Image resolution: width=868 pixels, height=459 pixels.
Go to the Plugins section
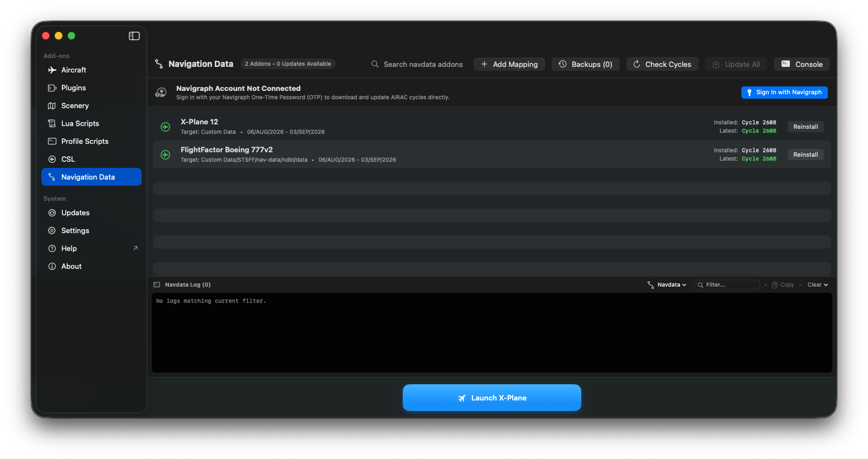tap(91, 88)
